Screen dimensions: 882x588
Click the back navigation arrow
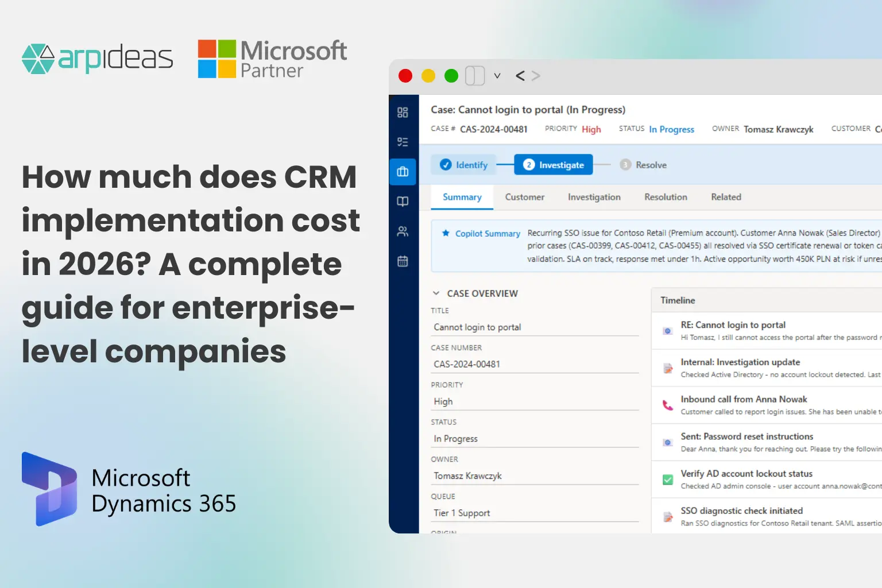(x=520, y=75)
